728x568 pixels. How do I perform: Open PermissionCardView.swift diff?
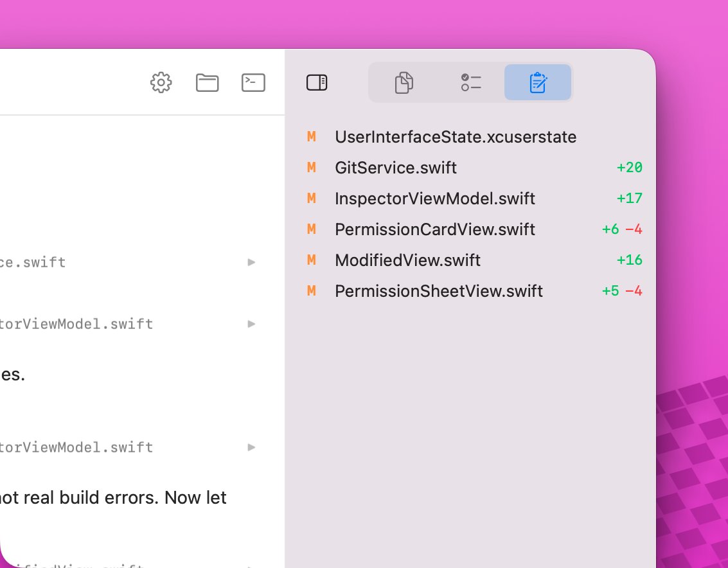click(474, 229)
